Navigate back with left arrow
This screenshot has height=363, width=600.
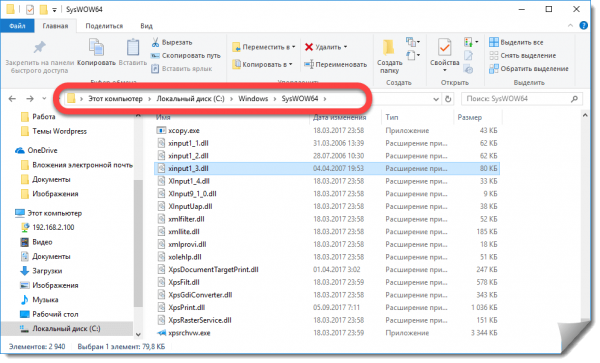pyautogui.click(x=12, y=99)
